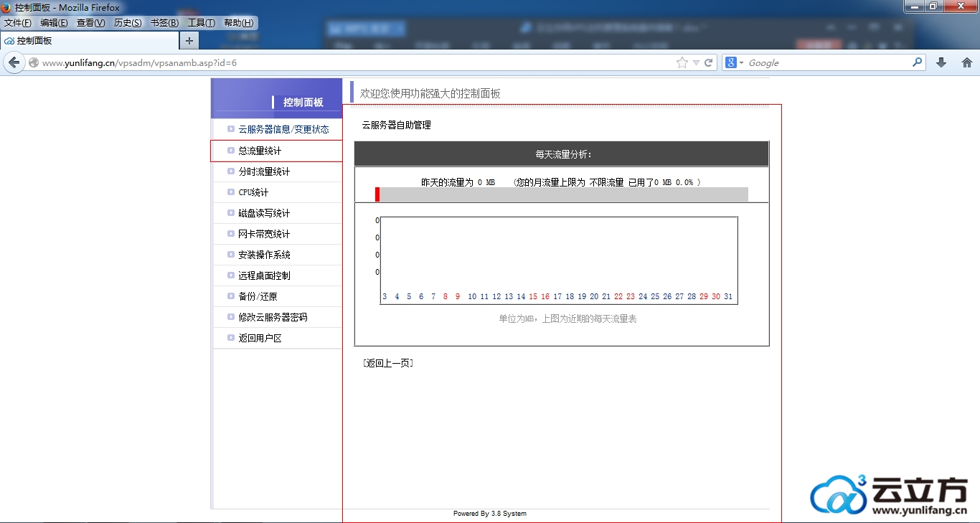Viewport: 980px width, 523px height.
Task: Open search engine dropdown arrow
Action: 742,62
